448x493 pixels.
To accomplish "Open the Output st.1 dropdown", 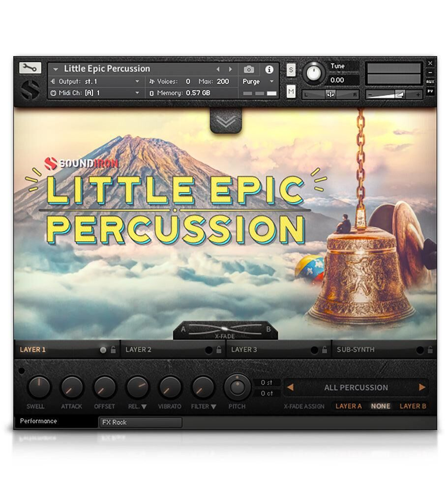I will click(138, 81).
